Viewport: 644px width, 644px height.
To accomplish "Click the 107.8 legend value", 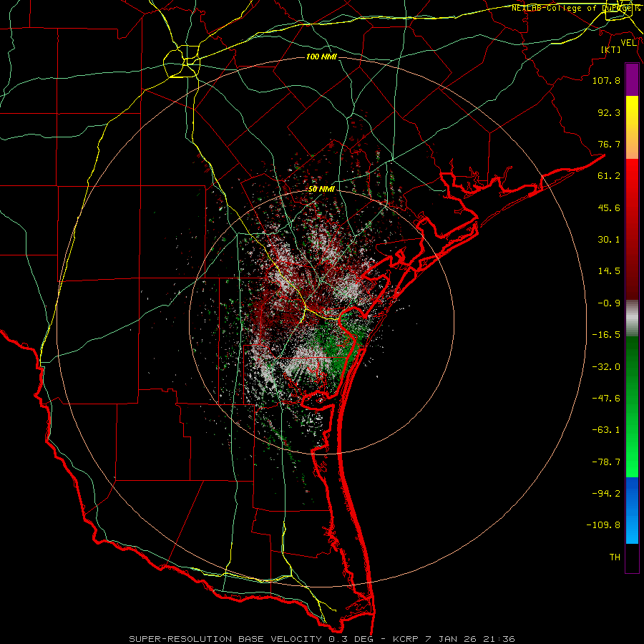I will pos(606,80).
